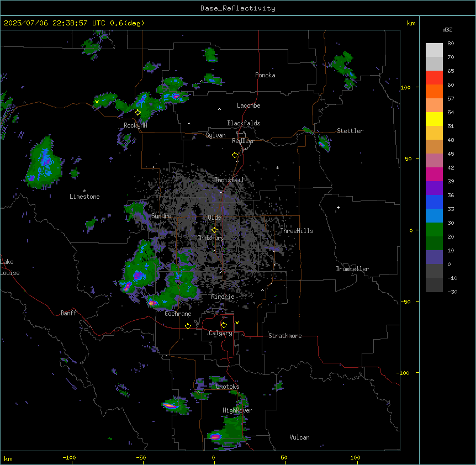Click the Blackfalds city label
Viewport: 476px width, 465px height.
(x=244, y=123)
